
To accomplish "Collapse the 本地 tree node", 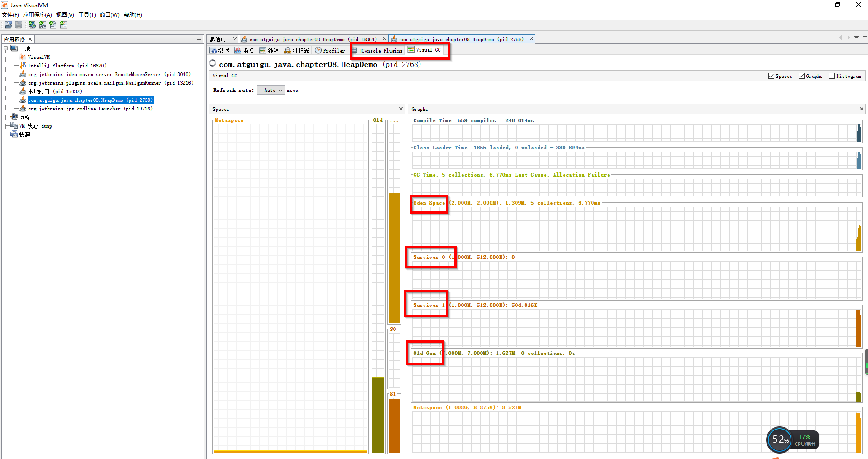I will 6,48.
